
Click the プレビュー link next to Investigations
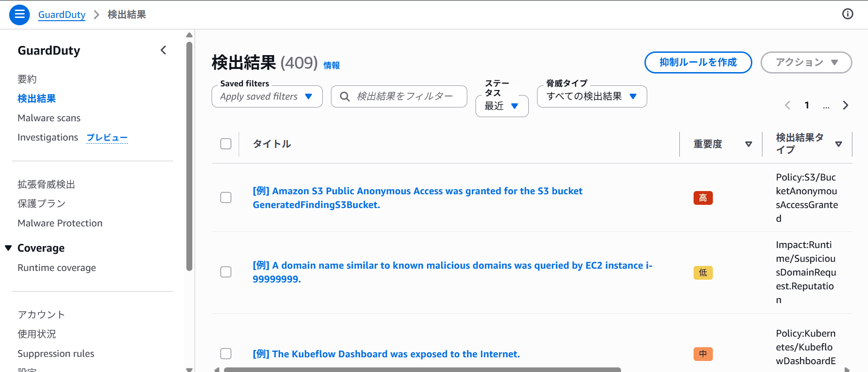pos(107,137)
